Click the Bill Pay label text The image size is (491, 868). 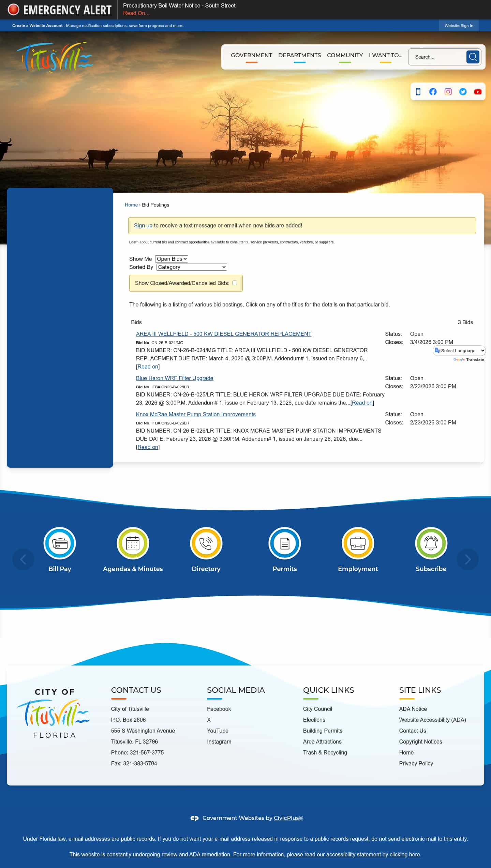[60, 569]
